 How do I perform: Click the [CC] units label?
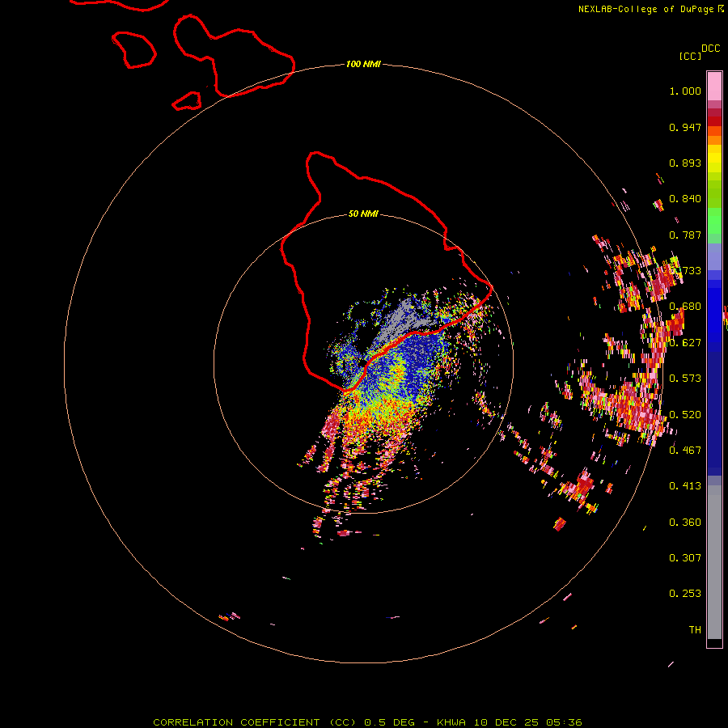691,56
